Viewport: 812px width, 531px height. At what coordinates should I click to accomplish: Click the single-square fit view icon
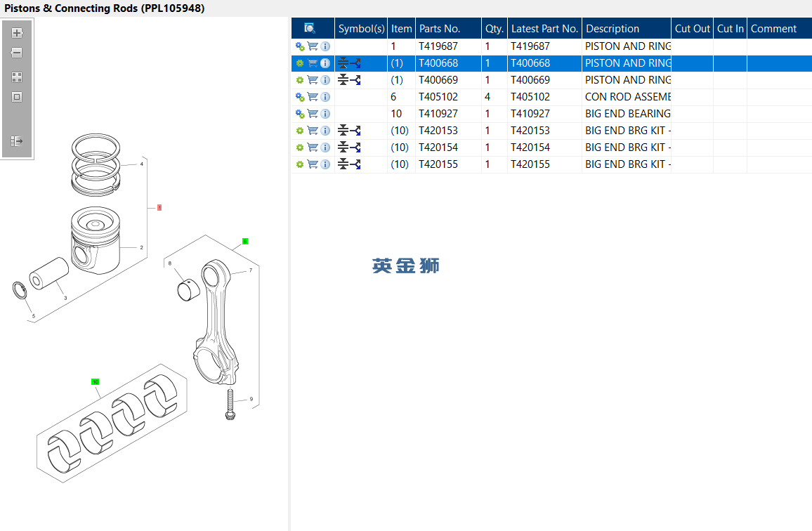coord(17,97)
